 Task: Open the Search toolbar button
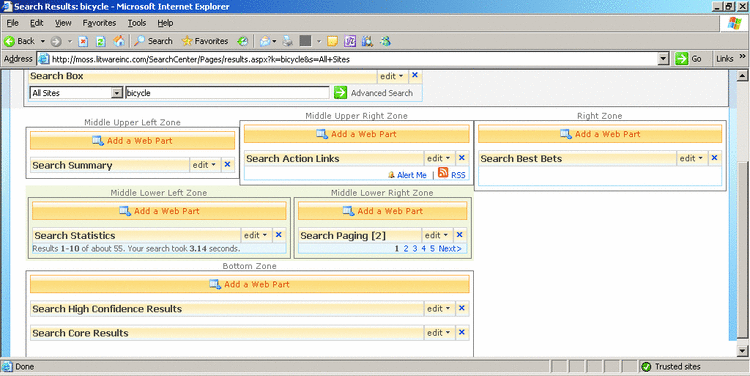[x=153, y=42]
